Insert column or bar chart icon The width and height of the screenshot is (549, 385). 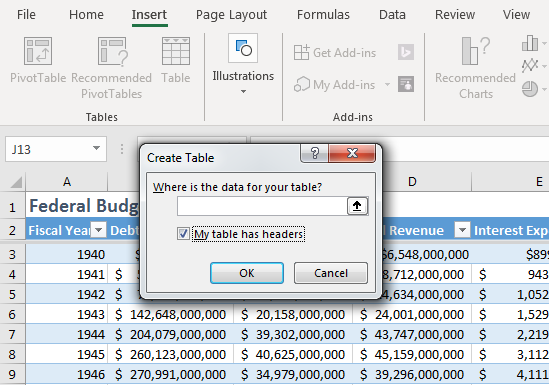pos(530,43)
